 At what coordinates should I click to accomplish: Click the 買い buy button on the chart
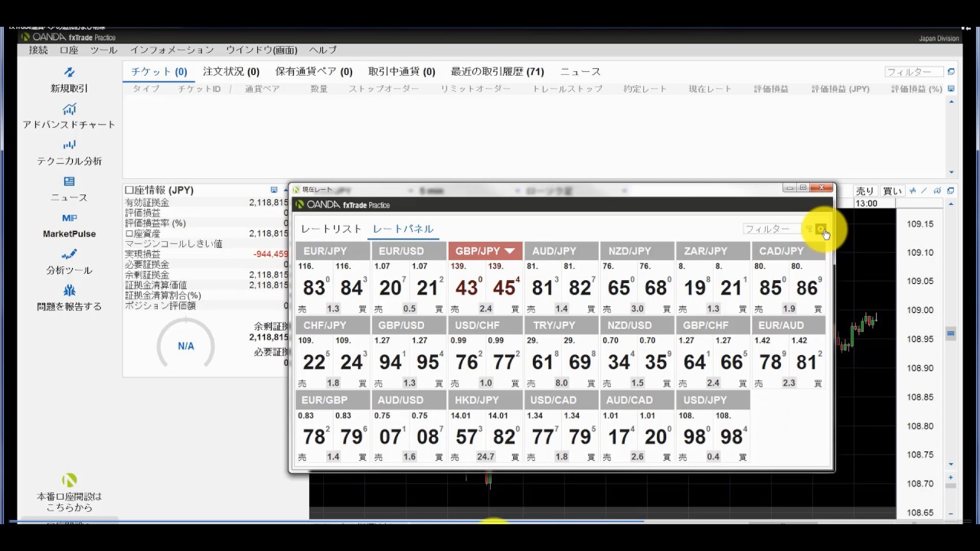tap(892, 191)
